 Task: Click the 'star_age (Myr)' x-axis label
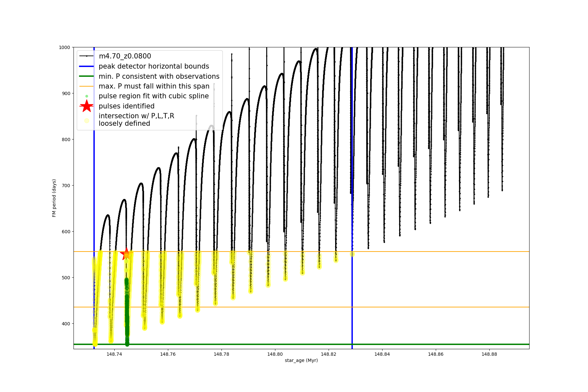point(301,360)
